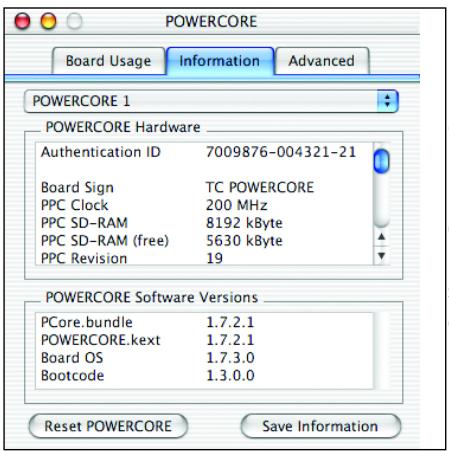Minimize the window with yellow button
449x451 pixels.
(48, 21)
